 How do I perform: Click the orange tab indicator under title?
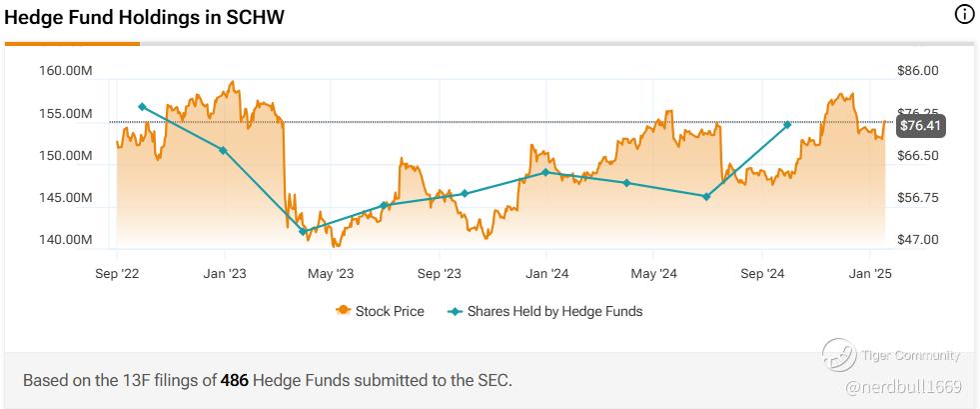pyautogui.click(x=72, y=44)
